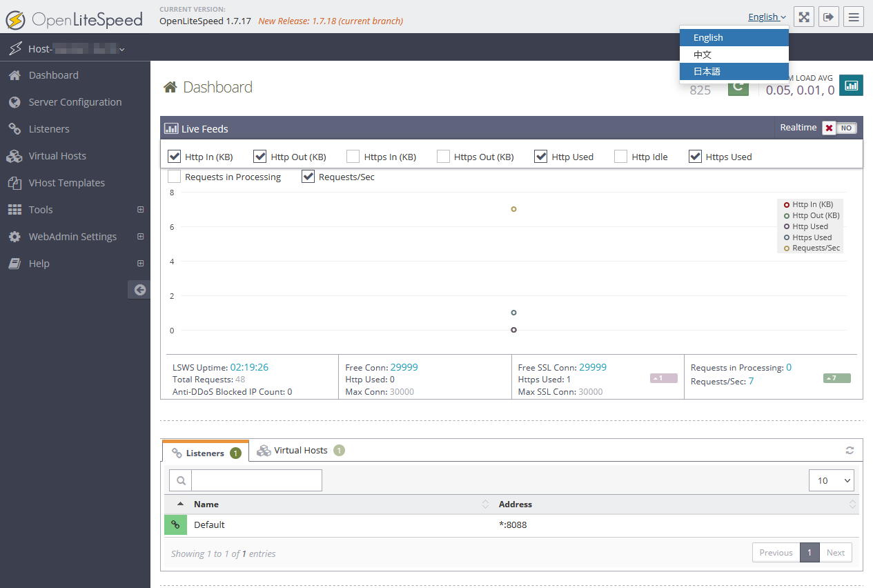Click the Http Out (KB) legend entry
Image resolution: width=873 pixels, height=588 pixels.
pyautogui.click(x=812, y=215)
